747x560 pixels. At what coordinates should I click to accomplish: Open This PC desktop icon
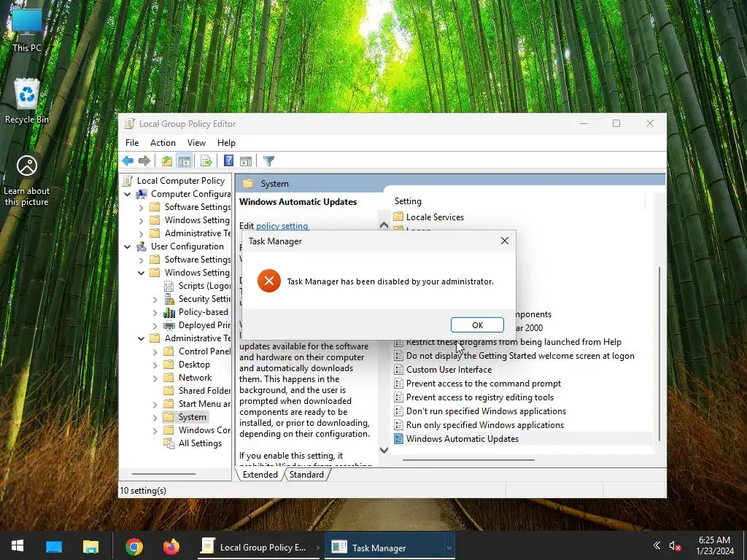27,29
